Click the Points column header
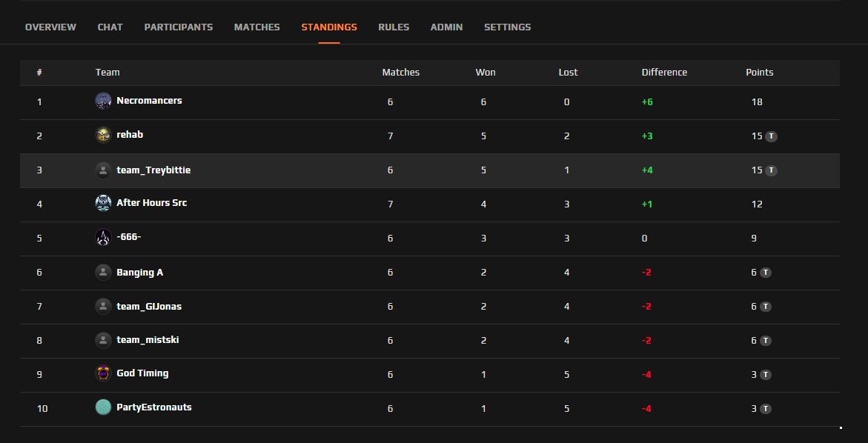Screen dimensions: 868x443 759,72
